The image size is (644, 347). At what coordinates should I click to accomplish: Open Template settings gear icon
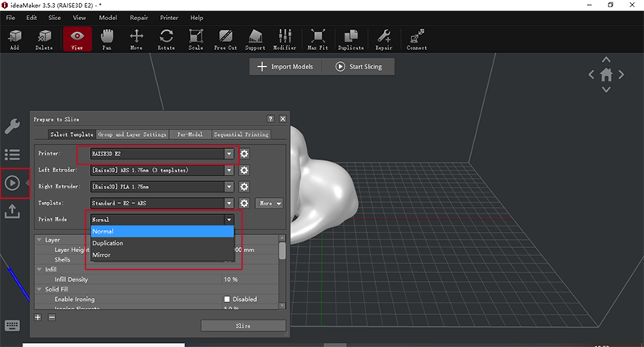pos(245,203)
